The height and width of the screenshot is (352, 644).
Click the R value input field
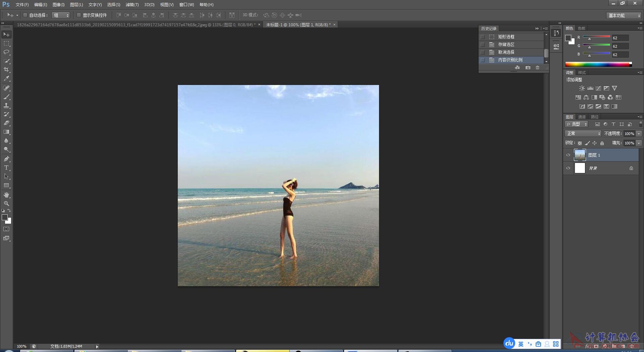[x=620, y=38]
